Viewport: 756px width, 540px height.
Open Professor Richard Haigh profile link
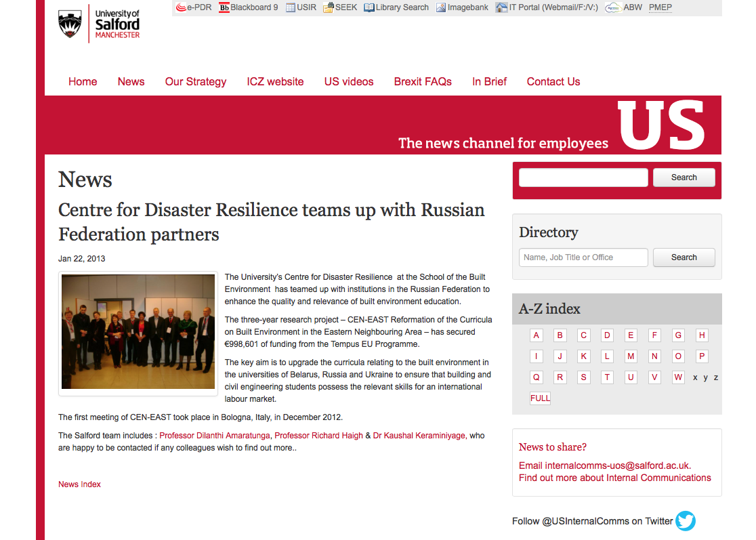click(318, 436)
